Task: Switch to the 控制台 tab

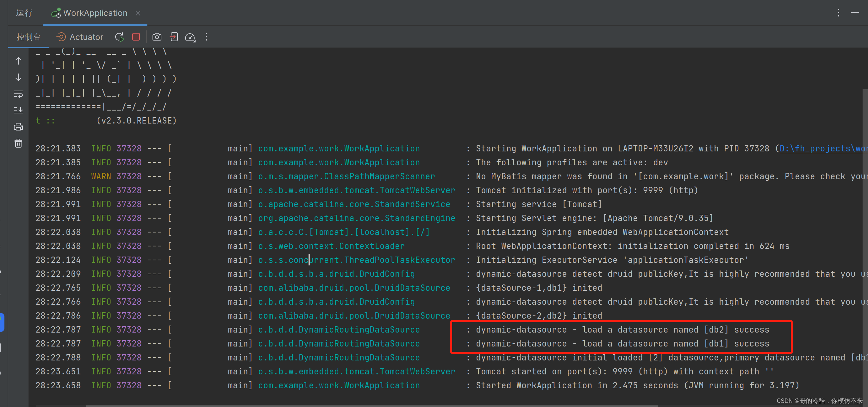Action: pyautogui.click(x=28, y=37)
